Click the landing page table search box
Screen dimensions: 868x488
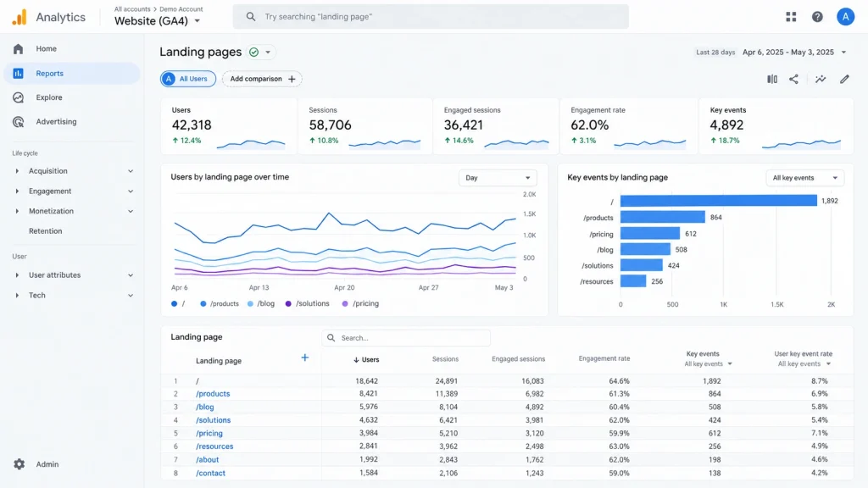pyautogui.click(x=406, y=338)
